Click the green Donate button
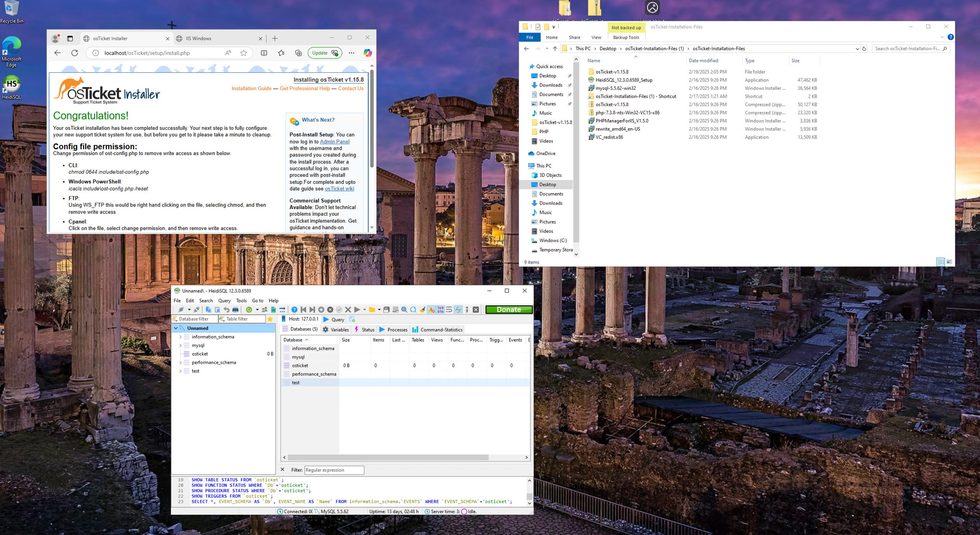The height and width of the screenshot is (535, 980). pos(509,310)
